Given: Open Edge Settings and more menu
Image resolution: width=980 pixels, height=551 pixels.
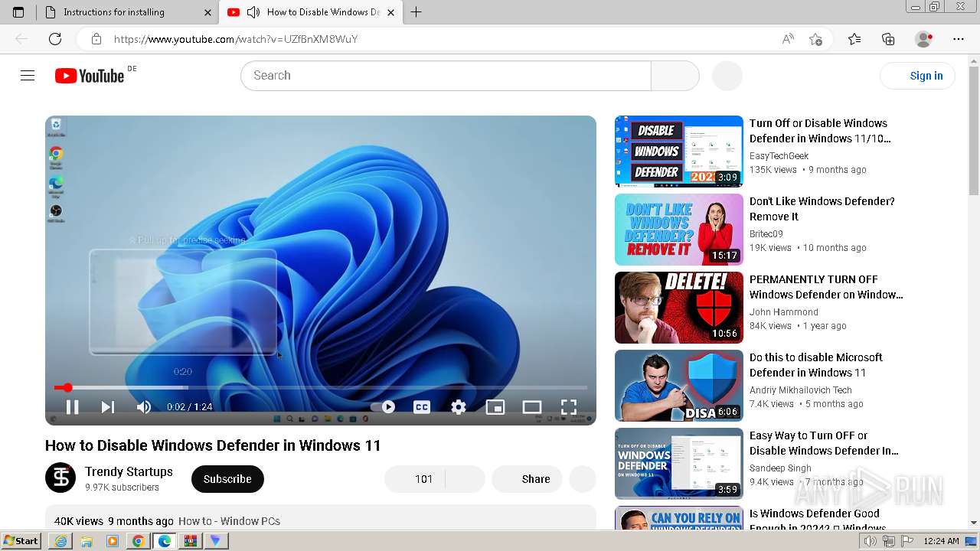Looking at the screenshot, I should 959,39.
